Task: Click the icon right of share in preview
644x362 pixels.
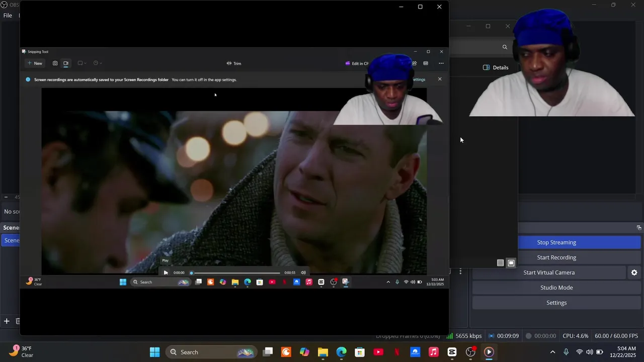Action: (x=426, y=63)
